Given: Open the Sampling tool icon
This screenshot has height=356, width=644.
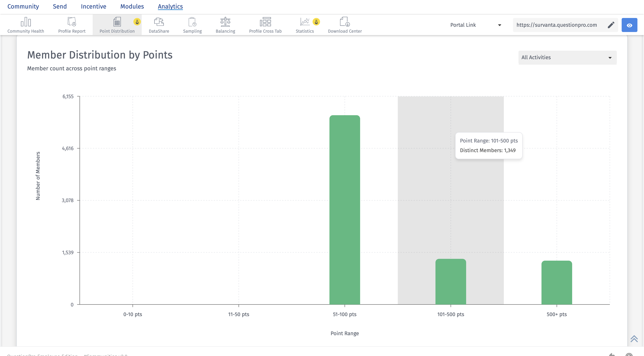Looking at the screenshot, I should [192, 22].
